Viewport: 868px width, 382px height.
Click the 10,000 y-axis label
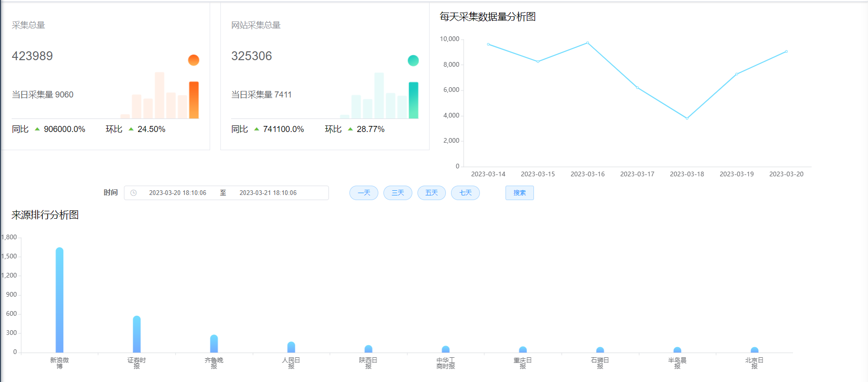450,39
